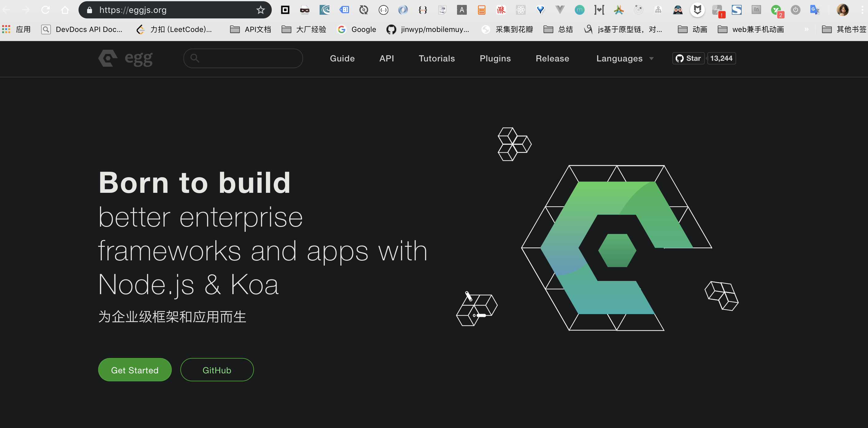The height and width of the screenshot is (428, 868).
Task: Open the API文档 bookmark folder
Action: pos(251,29)
